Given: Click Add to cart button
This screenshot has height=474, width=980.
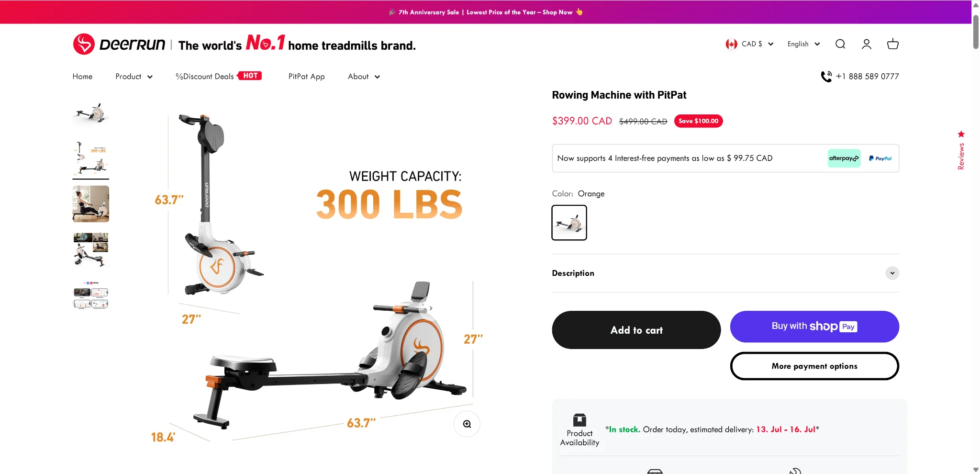Looking at the screenshot, I should tap(636, 330).
